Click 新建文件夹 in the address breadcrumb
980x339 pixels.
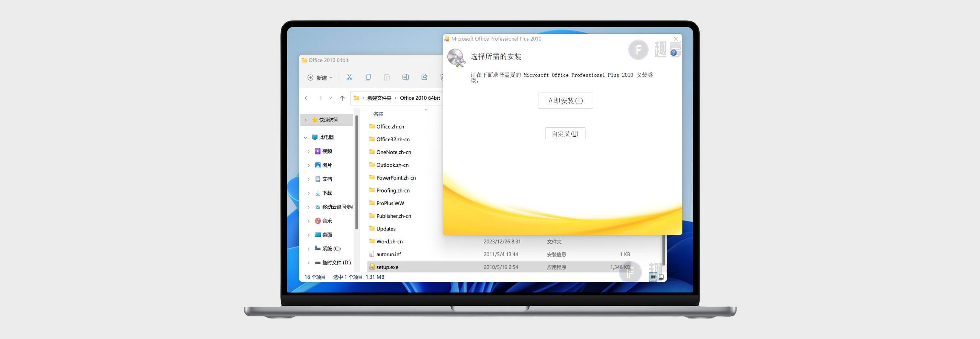click(379, 98)
